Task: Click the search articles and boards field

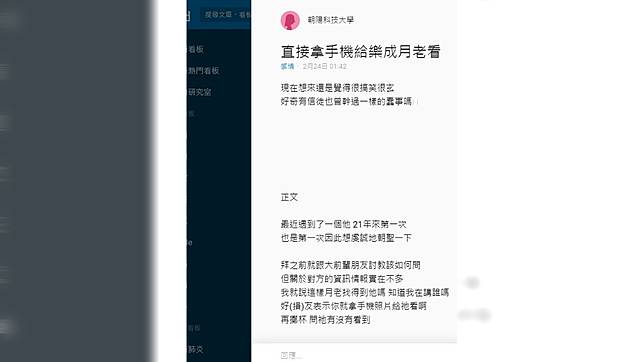Action: (225, 15)
